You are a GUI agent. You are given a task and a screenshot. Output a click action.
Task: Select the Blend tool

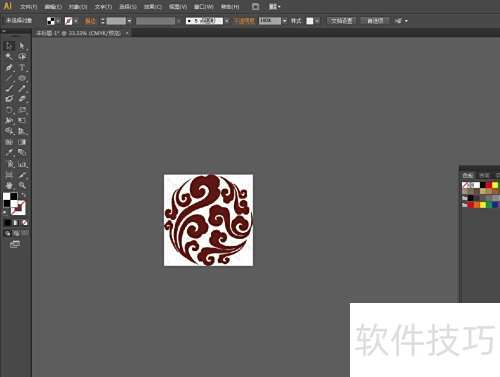pos(22,153)
